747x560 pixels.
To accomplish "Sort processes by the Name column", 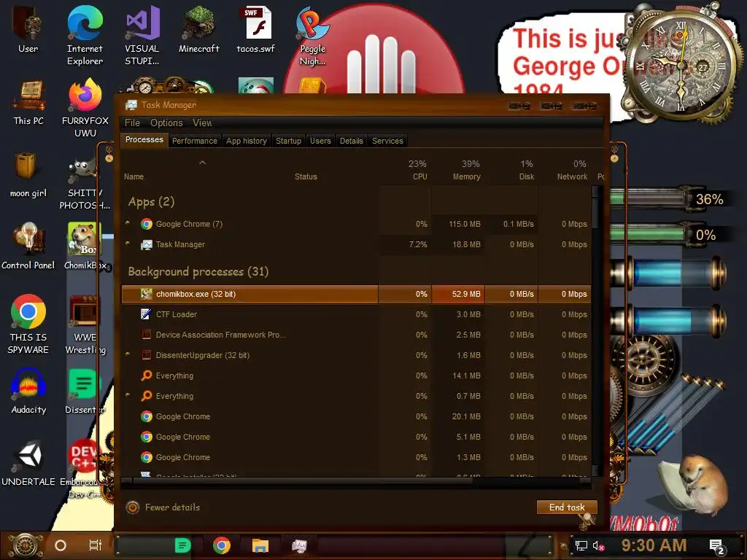I will click(134, 176).
